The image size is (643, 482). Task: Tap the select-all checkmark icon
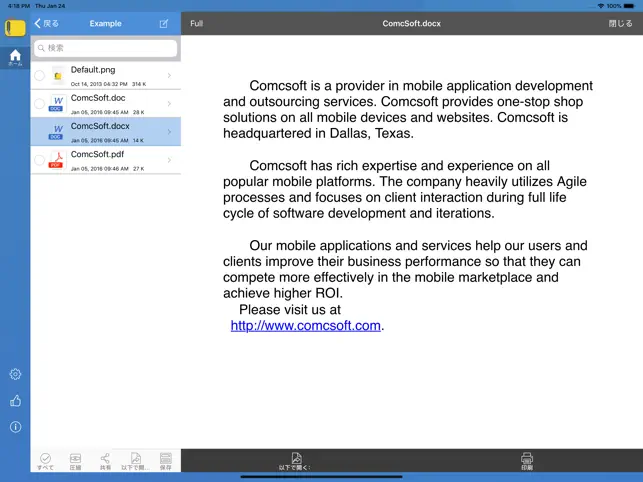pos(45,461)
